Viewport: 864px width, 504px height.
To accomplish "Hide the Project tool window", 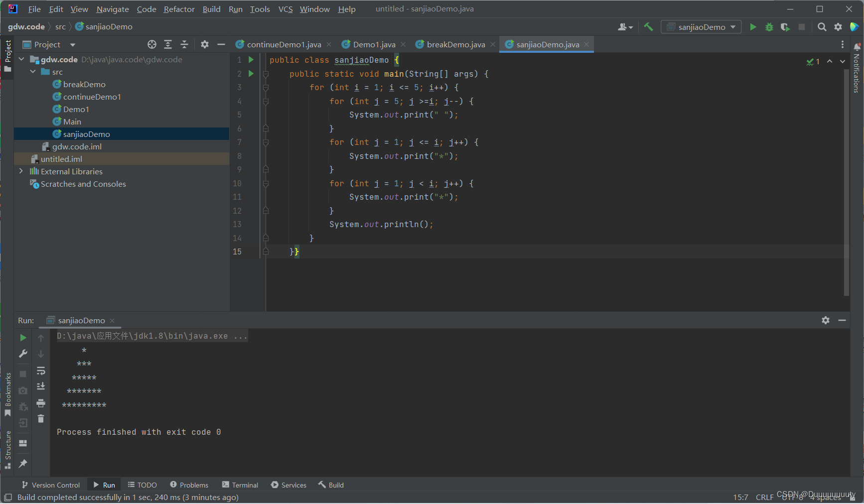I will (x=221, y=44).
